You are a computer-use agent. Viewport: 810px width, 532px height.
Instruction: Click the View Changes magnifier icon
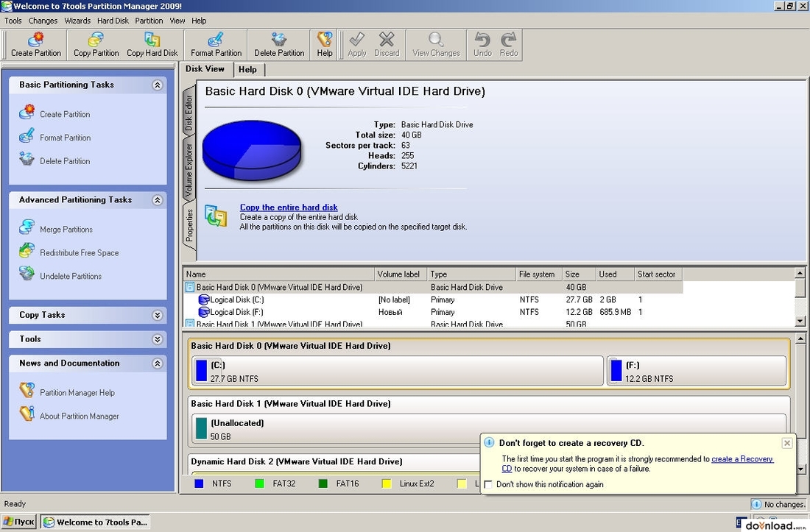[x=436, y=40]
